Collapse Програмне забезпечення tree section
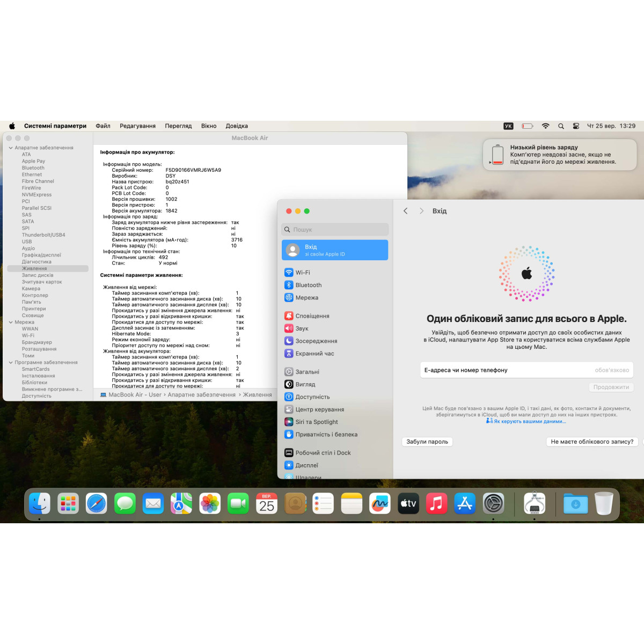The height and width of the screenshot is (644, 644). coord(10,362)
